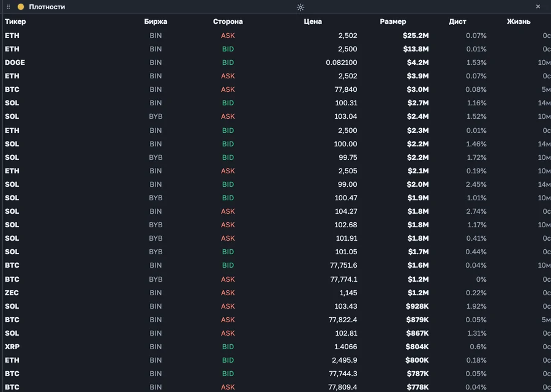Close the Плотности panel
551x392 pixels.
[538, 6]
